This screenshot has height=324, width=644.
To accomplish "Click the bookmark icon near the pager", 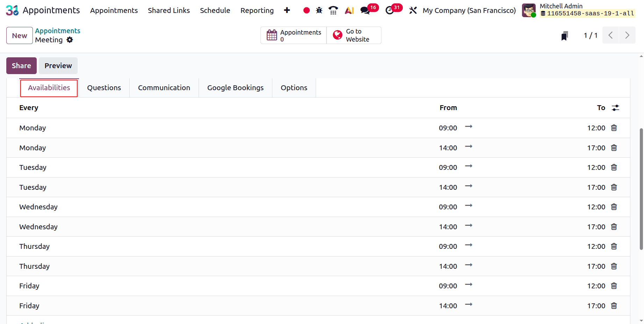I will point(565,36).
